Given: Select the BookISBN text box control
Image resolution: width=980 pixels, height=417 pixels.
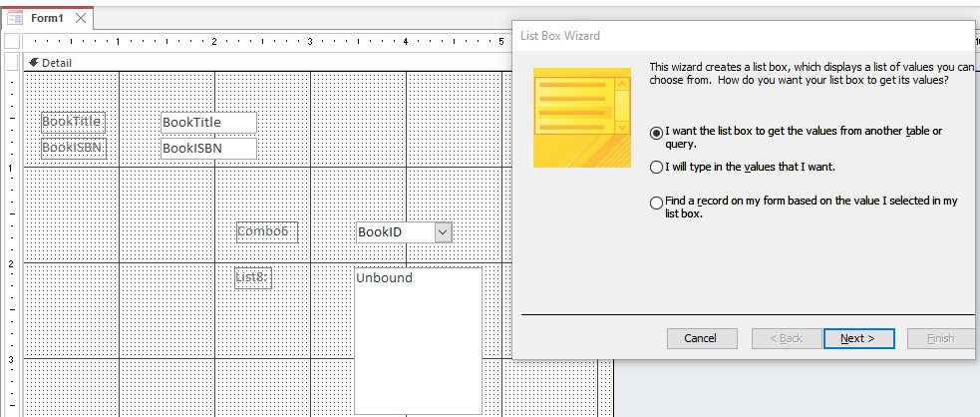Looking at the screenshot, I should [208, 149].
